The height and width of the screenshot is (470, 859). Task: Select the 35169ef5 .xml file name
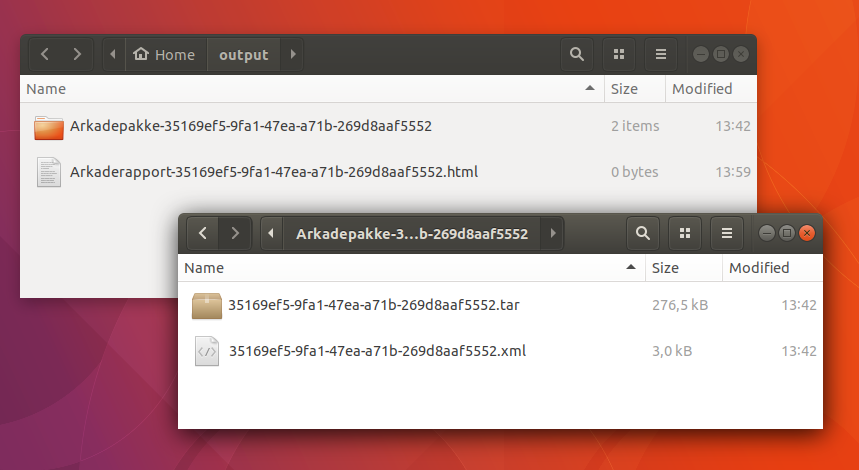click(x=377, y=351)
